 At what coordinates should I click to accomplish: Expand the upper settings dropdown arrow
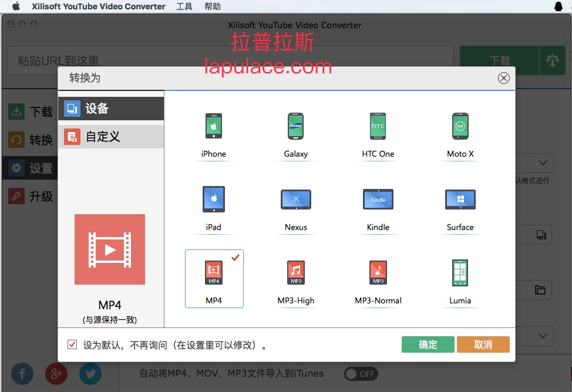coord(543,163)
